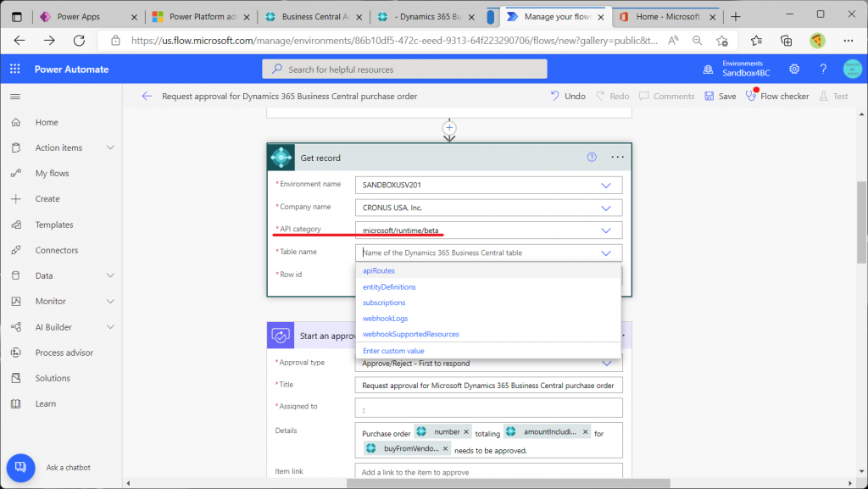Open the user account avatar
This screenshot has height=489, width=868.
click(x=853, y=69)
